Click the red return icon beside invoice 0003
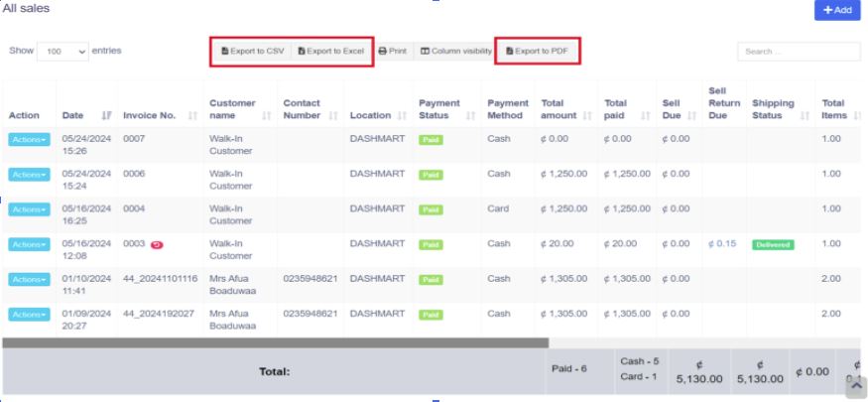Viewport: 868px width, 402px height. point(157,245)
